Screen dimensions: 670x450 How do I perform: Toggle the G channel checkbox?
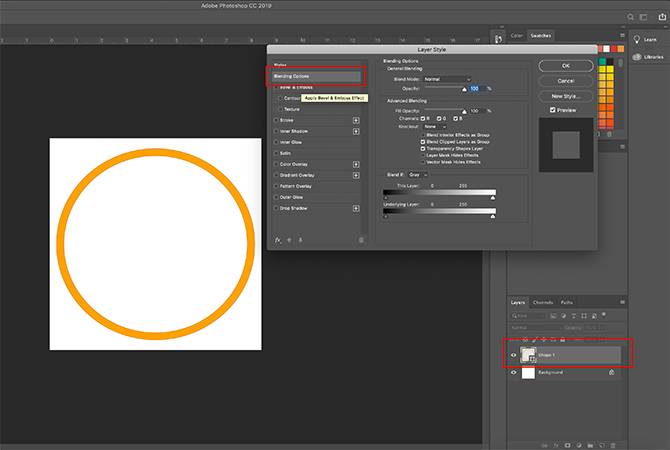click(x=439, y=118)
